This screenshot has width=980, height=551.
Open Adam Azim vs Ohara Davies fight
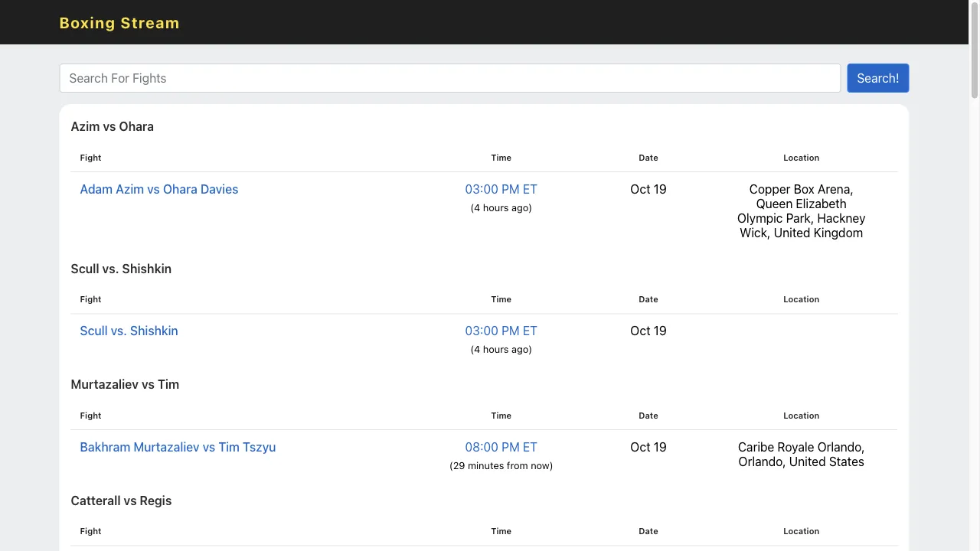159,189
